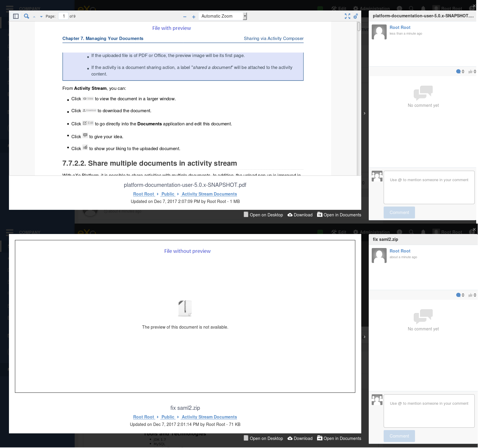Switch PDF to presentation fullscreen mode
This screenshot has width=478, height=448.
coord(348,16)
